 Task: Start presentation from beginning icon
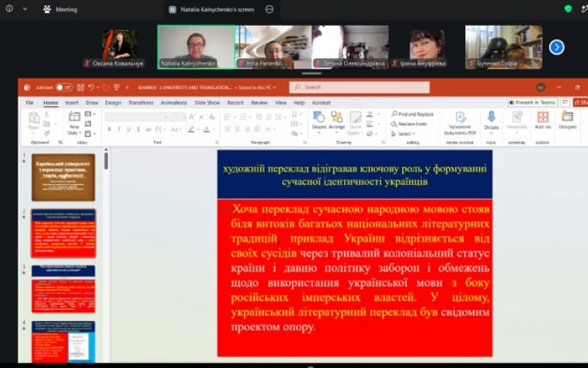tap(117, 88)
